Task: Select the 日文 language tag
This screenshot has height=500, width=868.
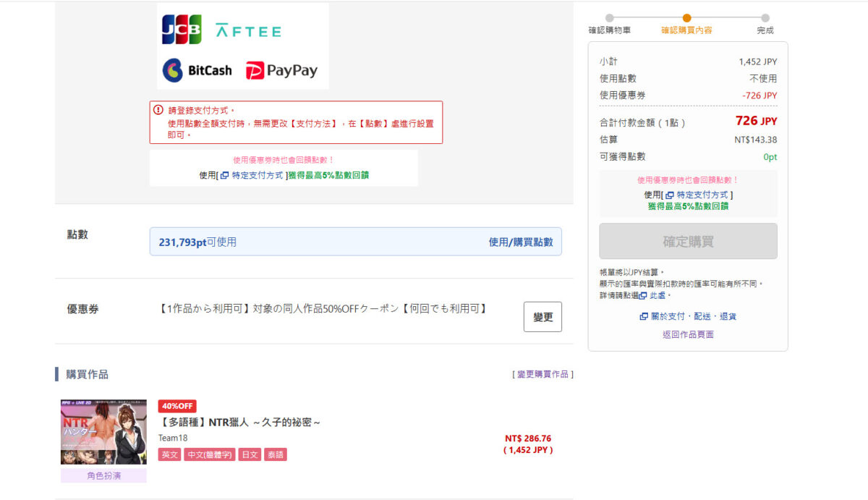Action: tap(250, 454)
